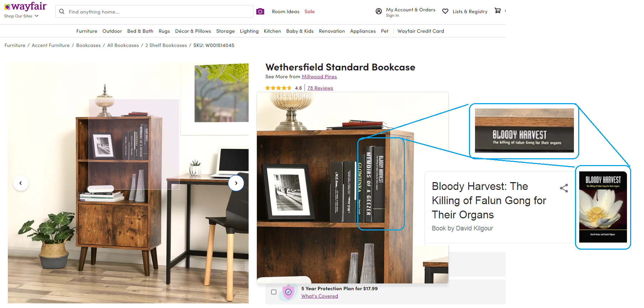
Task: Open the shopping cart icon
Action: [498, 11]
